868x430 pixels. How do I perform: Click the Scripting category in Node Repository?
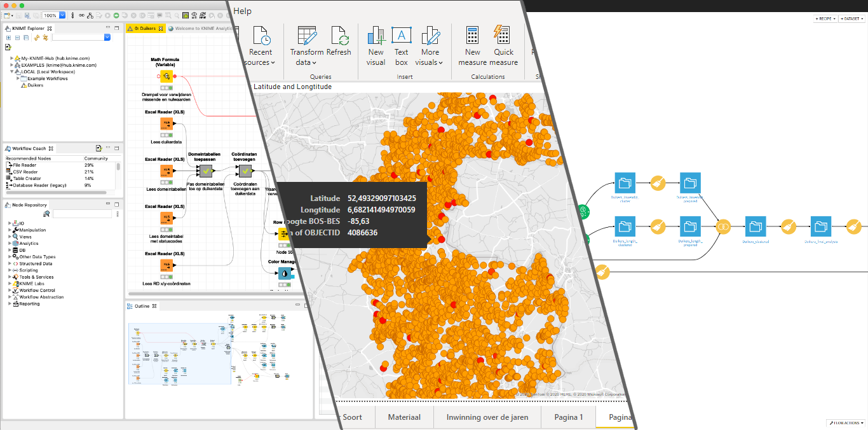[28, 270]
